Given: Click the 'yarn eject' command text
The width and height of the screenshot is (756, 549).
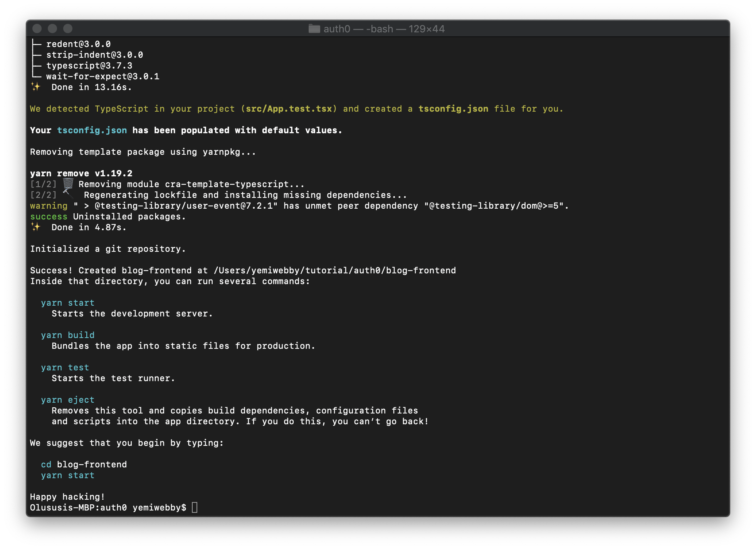Looking at the screenshot, I should coord(68,400).
